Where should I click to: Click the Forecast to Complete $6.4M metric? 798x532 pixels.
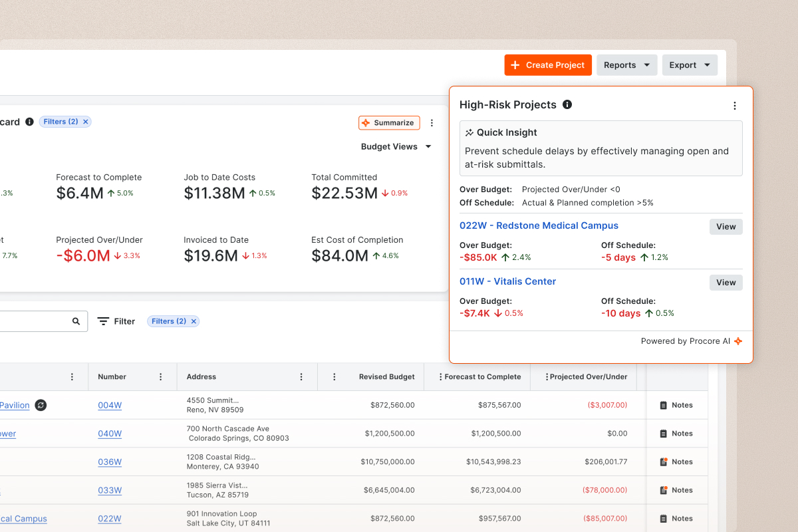(x=79, y=193)
